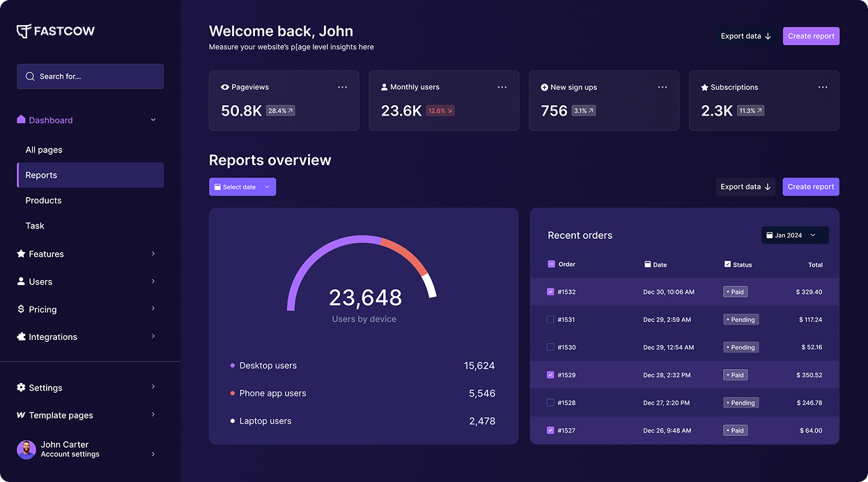Open the Jan 2024 date dropdown

pyautogui.click(x=794, y=235)
